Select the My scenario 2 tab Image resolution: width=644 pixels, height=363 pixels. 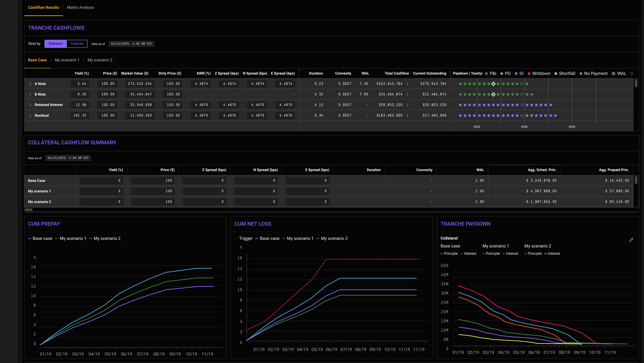coord(100,60)
